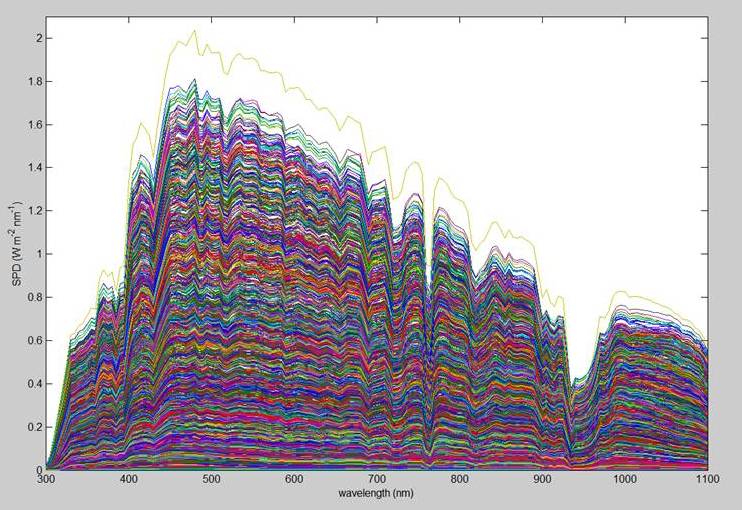
Task: Click the 800 wavelength tick label
Action: tap(460, 481)
